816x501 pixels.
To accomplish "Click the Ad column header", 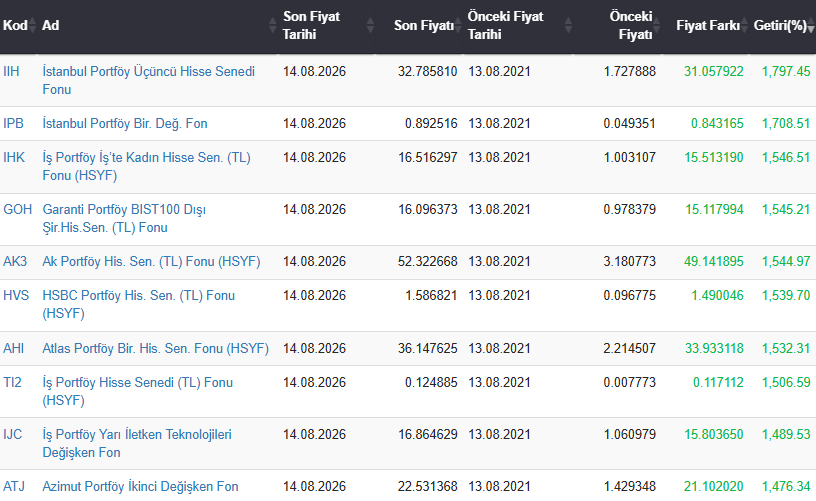I will [x=50, y=25].
